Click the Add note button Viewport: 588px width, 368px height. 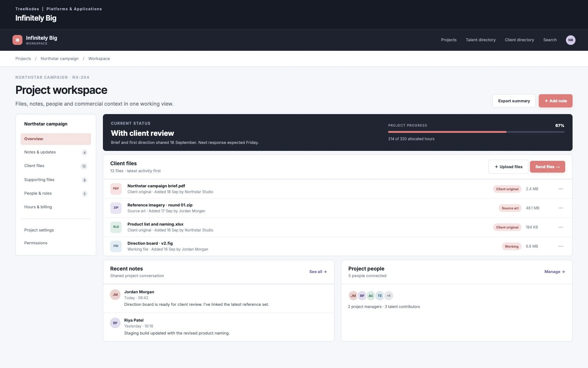click(556, 101)
